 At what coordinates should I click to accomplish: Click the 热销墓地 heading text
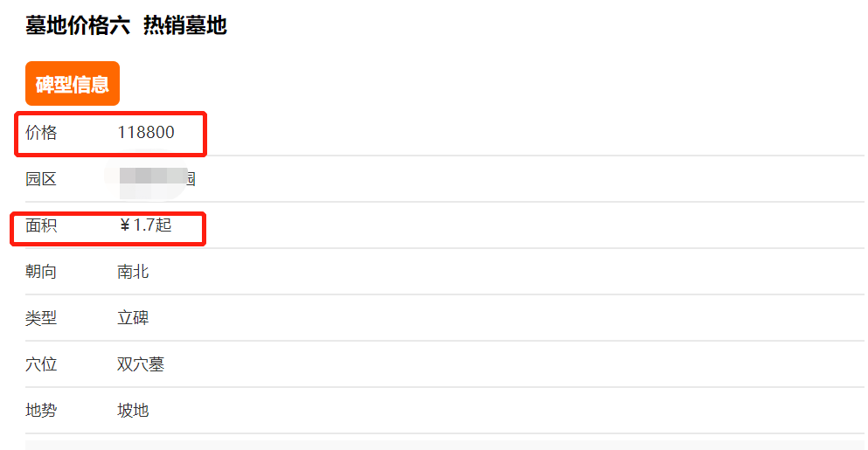pyautogui.click(x=184, y=25)
